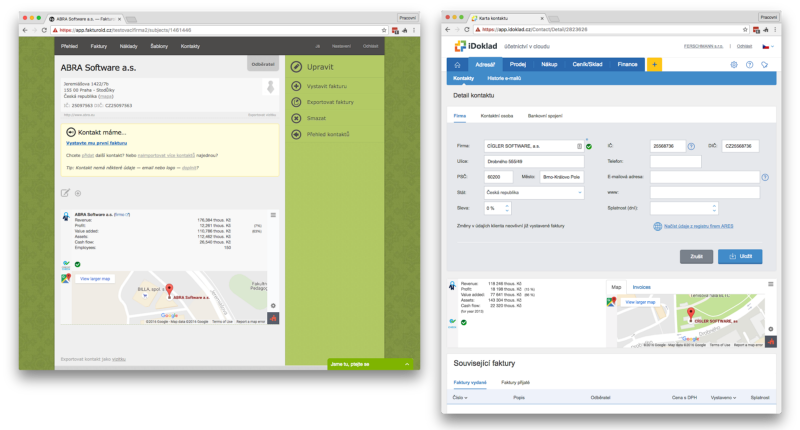Viewport: 800px width, 430px height.
Task: Open the language flag dropdown
Action: click(x=767, y=47)
